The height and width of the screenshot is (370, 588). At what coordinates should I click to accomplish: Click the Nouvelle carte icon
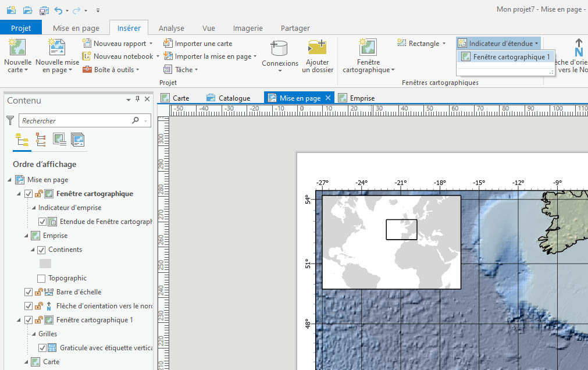[17, 47]
